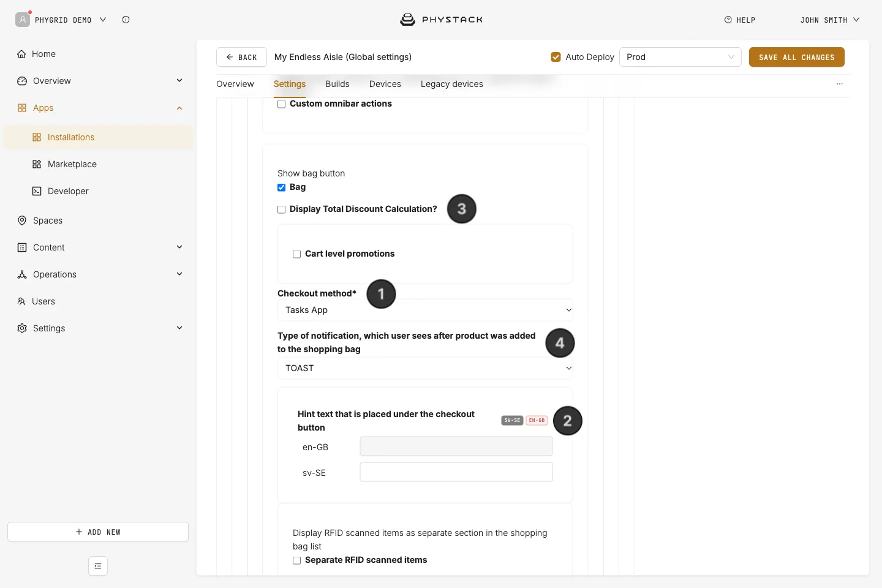Click the Installations icon
The width and height of the screenshot is (882, 588).
click(37, 137)
